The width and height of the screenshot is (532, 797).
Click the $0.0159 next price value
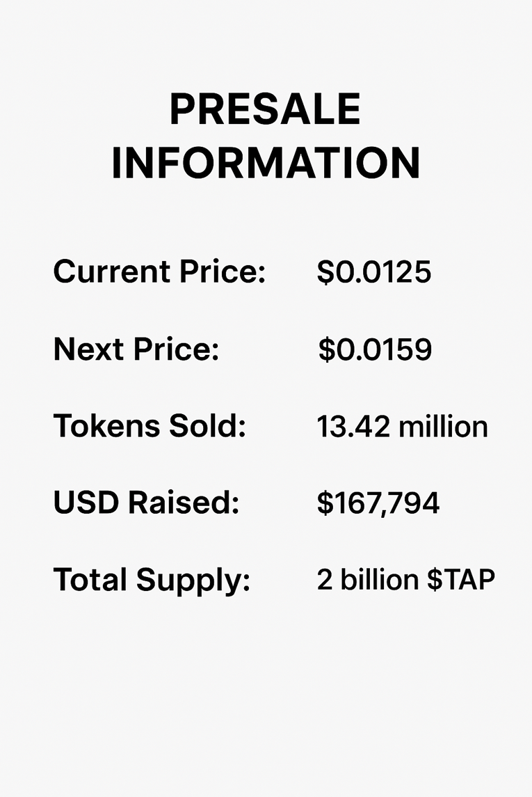[x=375, y=349]
